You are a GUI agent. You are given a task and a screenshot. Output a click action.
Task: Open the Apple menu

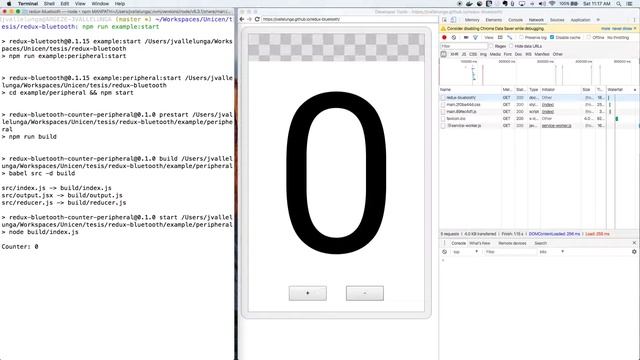pyautogui.click(x=9, y=3)
